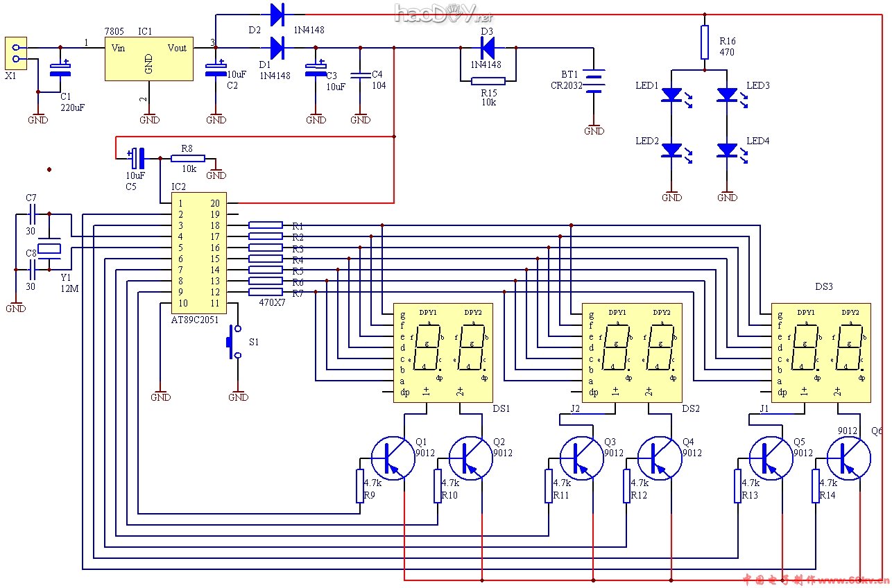The image size is (892, 588).
Task: Click the haoDIY.net watermark at top
Action: tap(443, 12)
